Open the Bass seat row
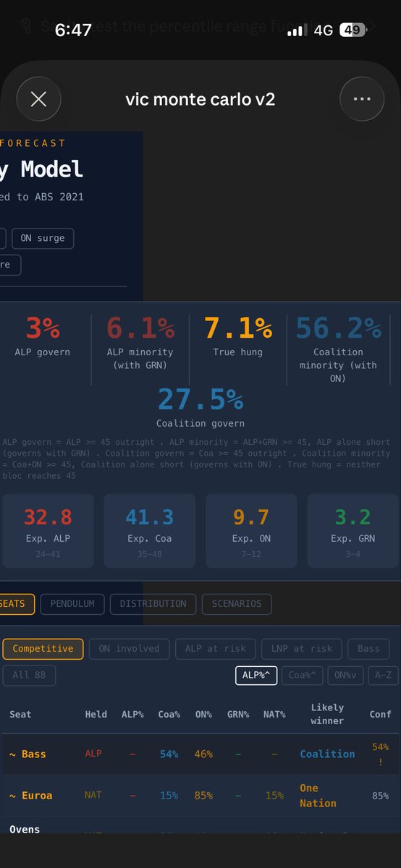The image size is (401, 868). pos(200,754)
